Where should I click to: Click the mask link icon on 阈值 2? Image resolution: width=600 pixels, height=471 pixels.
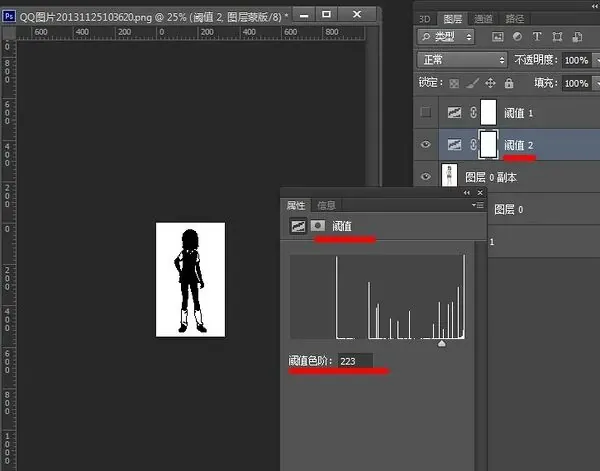tap(473, 144)
